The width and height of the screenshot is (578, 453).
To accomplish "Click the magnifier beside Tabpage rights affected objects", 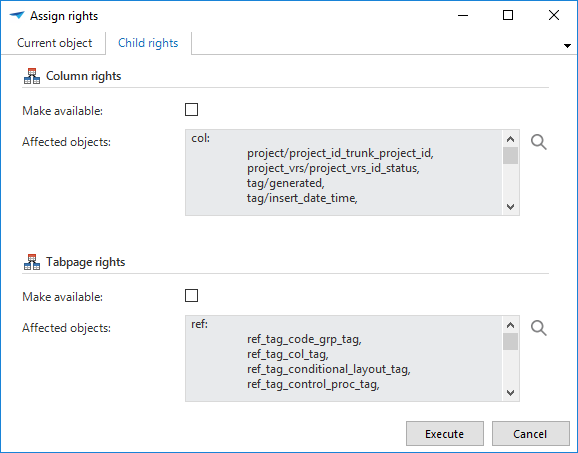I will point(539,328).
